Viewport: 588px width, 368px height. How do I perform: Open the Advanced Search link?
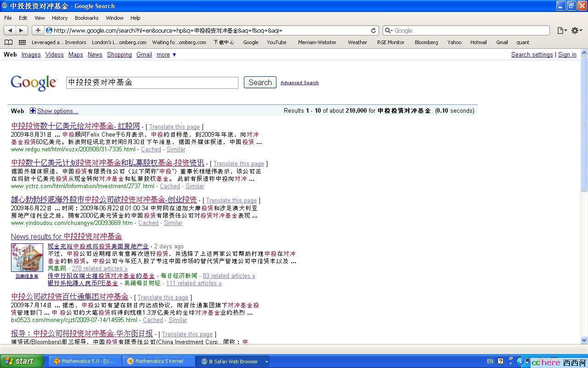300,83
